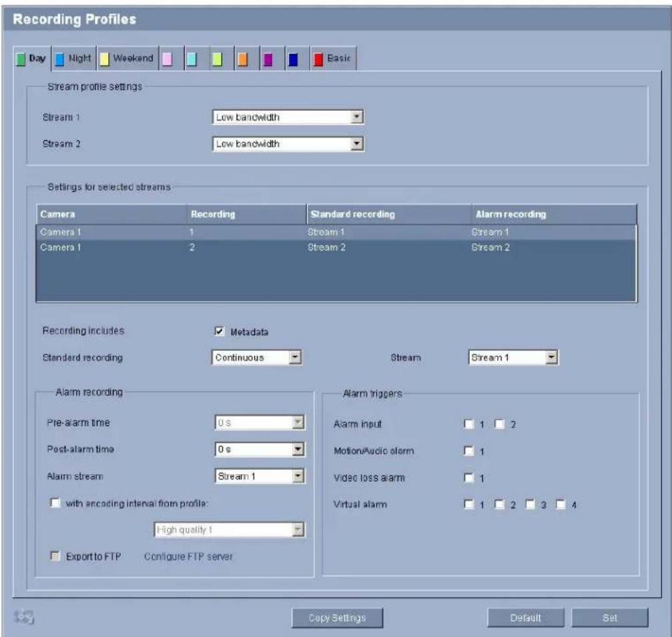Screen dimensions: 672x637
Task: Toggle the Metadata checkbox
Action: pyautogui.click(x=219, y=331)
